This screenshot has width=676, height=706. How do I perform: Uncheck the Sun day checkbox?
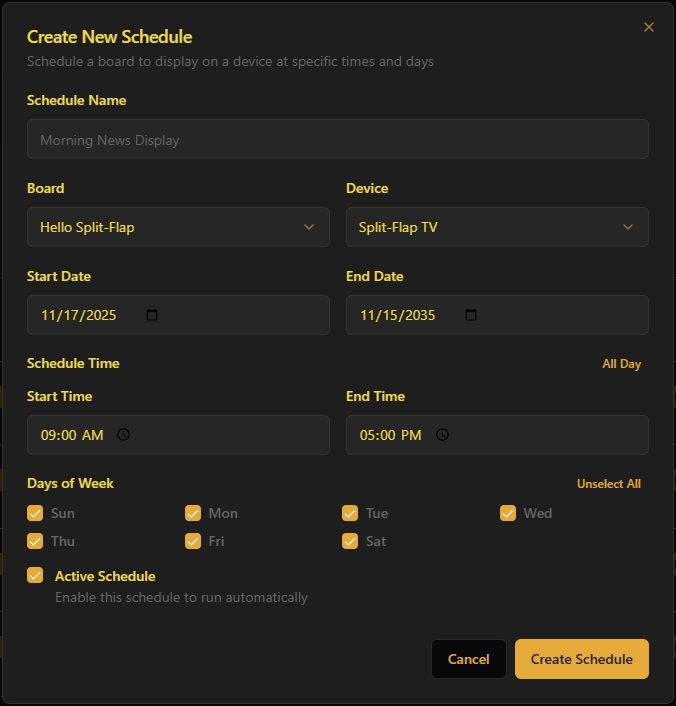click(35, 513)
